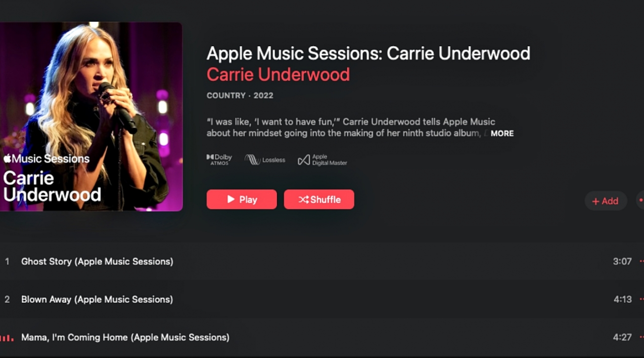Click the now-playing equalizer bars icon

(x=6, y=338)
